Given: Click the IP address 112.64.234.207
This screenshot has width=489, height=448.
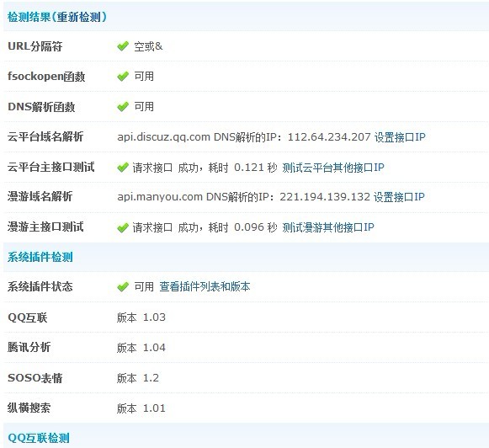Looking at the screenshot, I should click(329, 137).
